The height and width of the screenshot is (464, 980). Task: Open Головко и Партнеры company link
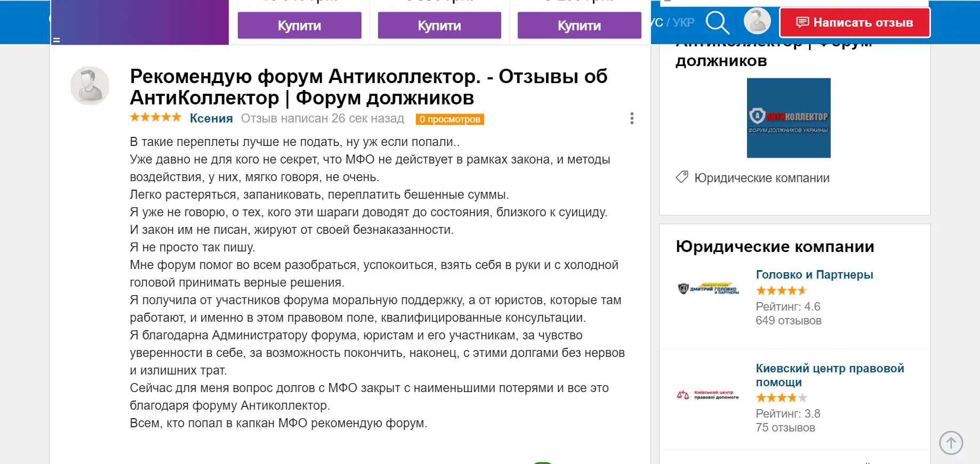814,275
